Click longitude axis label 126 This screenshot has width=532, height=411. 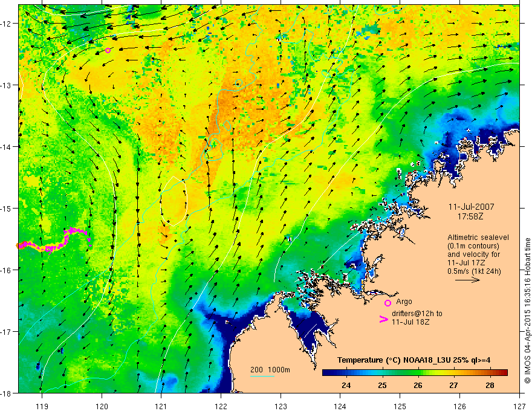pyautogui.click(x=459, y=406)
